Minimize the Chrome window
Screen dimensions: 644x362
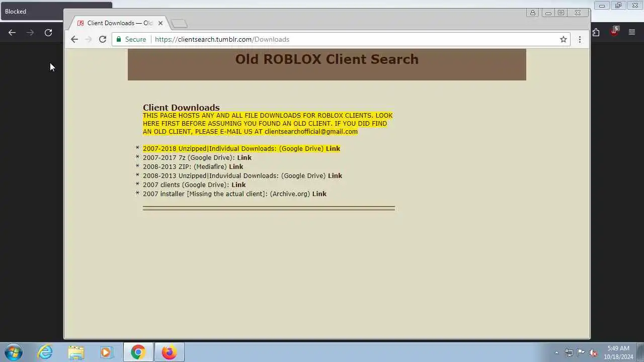[548, 13]
